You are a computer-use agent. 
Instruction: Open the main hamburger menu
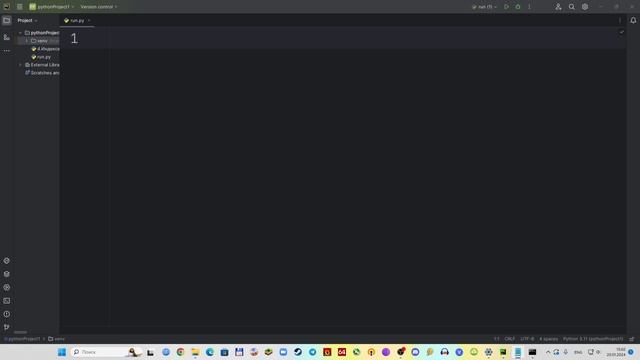click(x=20, y=7)
